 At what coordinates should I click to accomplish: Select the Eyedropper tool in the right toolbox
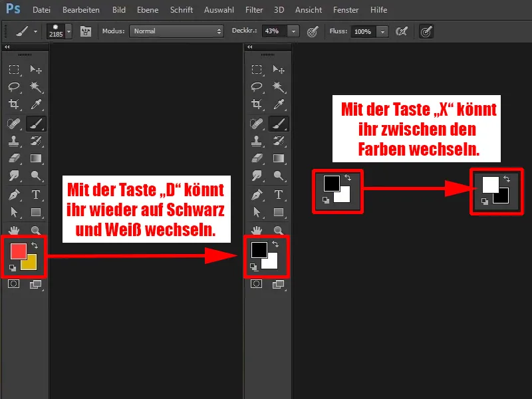279,104
